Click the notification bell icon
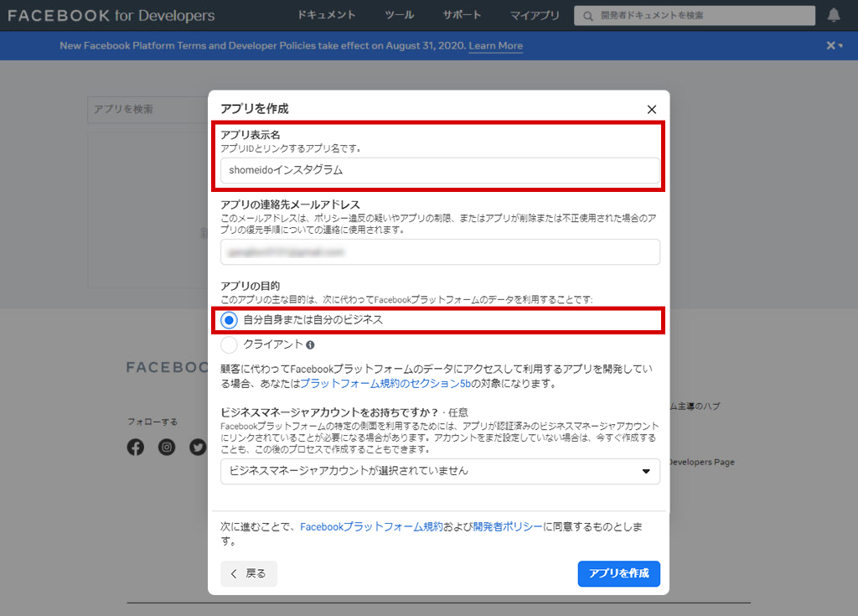This screenshot has height=616, width=858. click(x=834, y=15)
